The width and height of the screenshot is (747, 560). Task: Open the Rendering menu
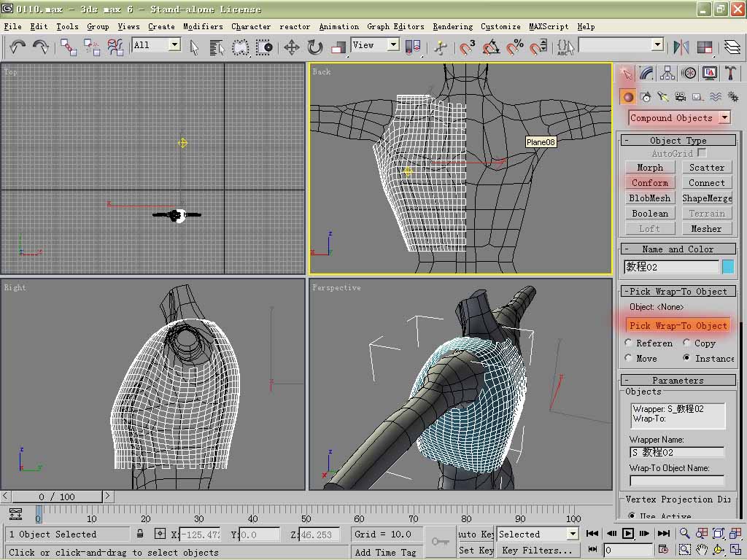click(452, 27)
